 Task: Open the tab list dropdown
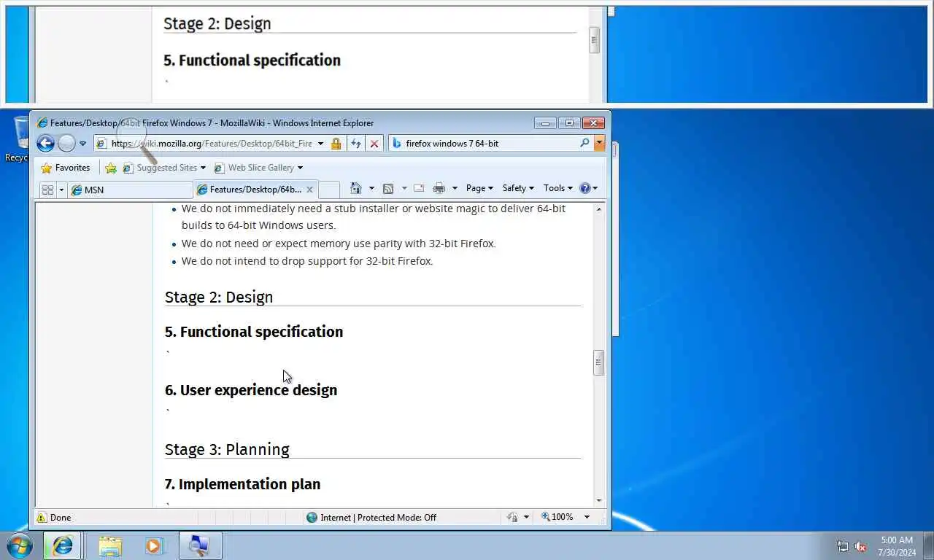coord(61,190)
